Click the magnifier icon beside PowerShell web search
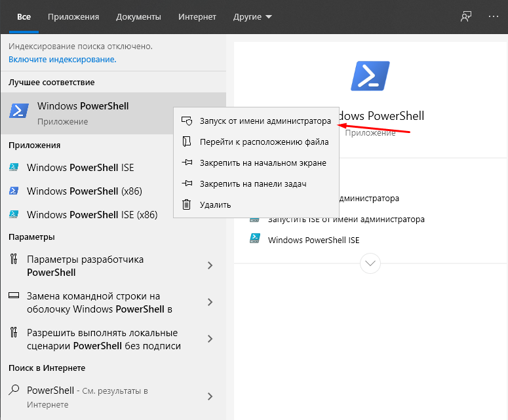Image resolution: width=508 pixels, height=420 pixels. point(14,390)
